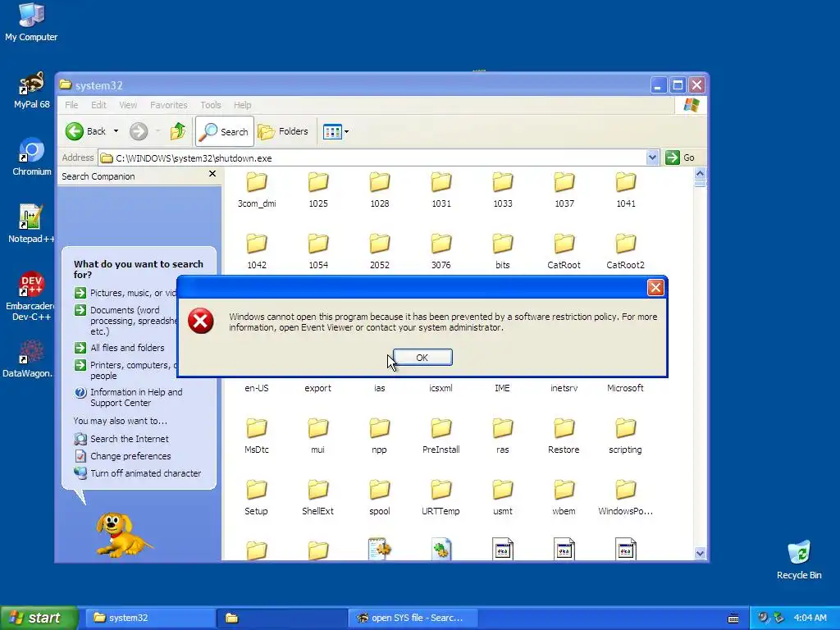The width and height of the screenshot is (840, 630).
Task: Select the WindowsPo... folder
Action: (626, 498)
